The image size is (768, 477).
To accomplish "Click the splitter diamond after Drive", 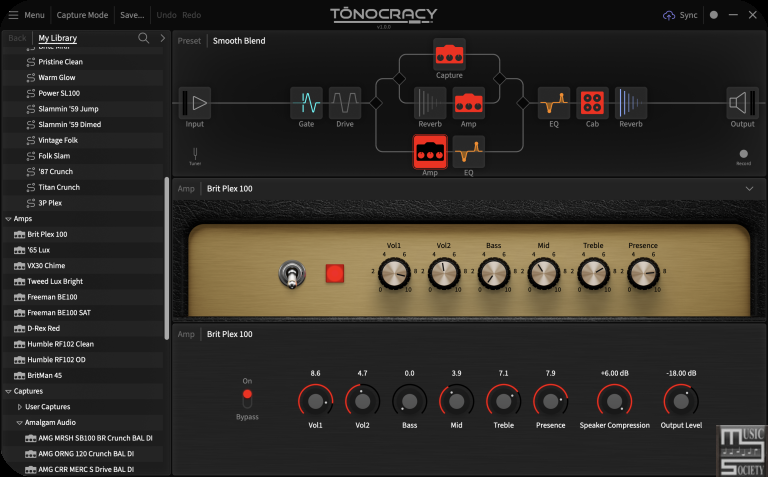I will [x=376, y=103].
